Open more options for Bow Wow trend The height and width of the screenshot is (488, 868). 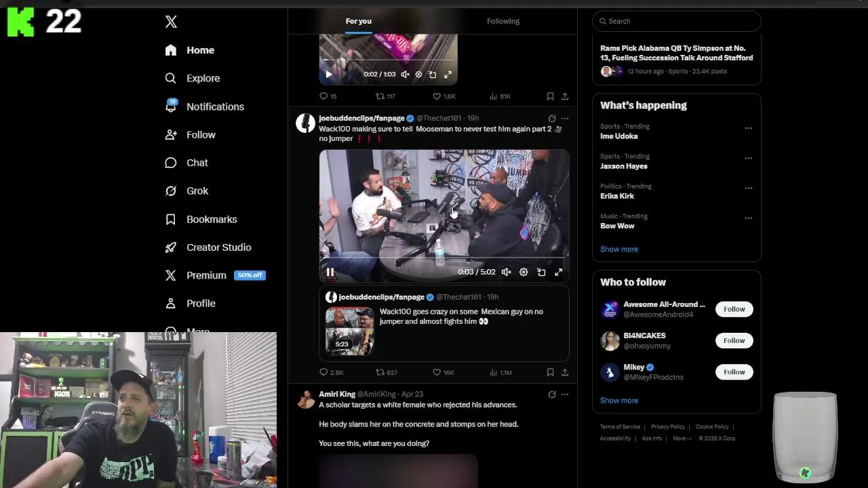(749, 218)
